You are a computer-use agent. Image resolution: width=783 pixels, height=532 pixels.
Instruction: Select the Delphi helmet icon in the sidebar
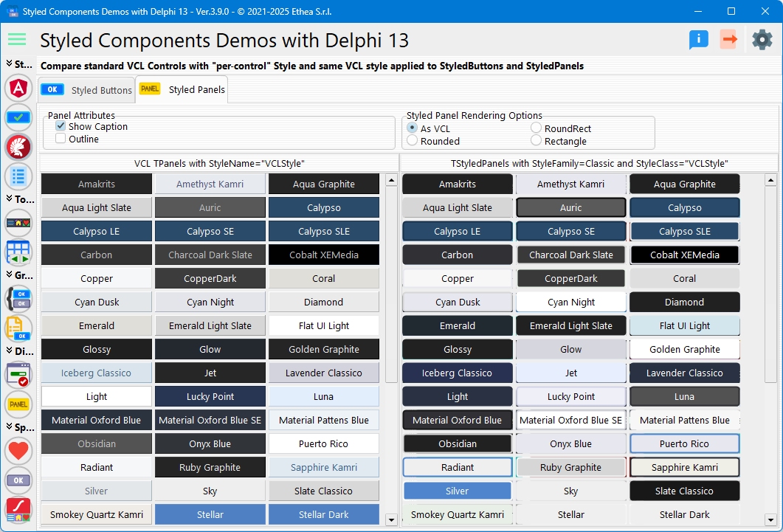(18, 146)
